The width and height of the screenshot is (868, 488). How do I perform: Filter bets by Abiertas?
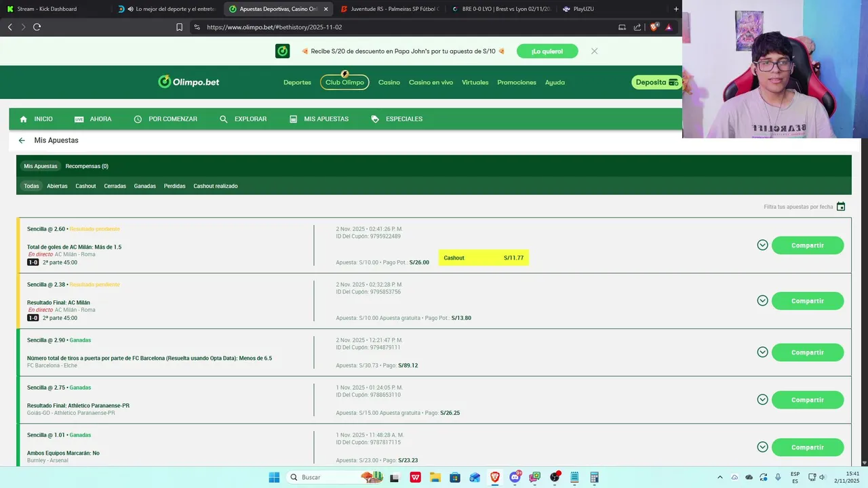[57, 186]
